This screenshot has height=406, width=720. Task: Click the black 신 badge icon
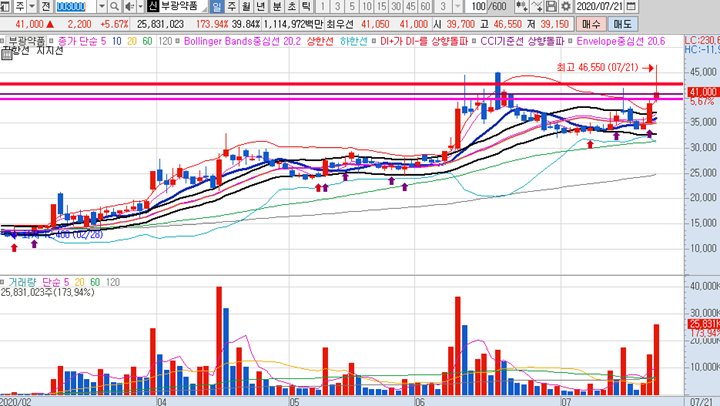(152, 6)
